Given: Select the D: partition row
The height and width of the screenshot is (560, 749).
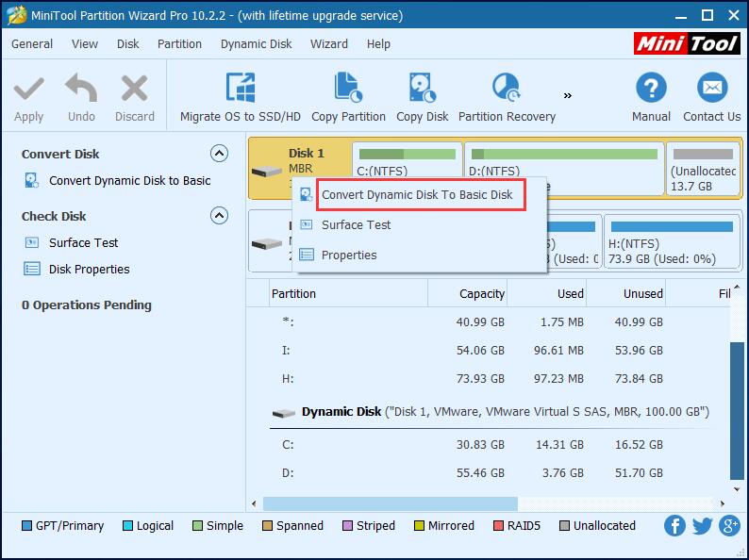Looking at the screenshot, I should coord(489,472).
